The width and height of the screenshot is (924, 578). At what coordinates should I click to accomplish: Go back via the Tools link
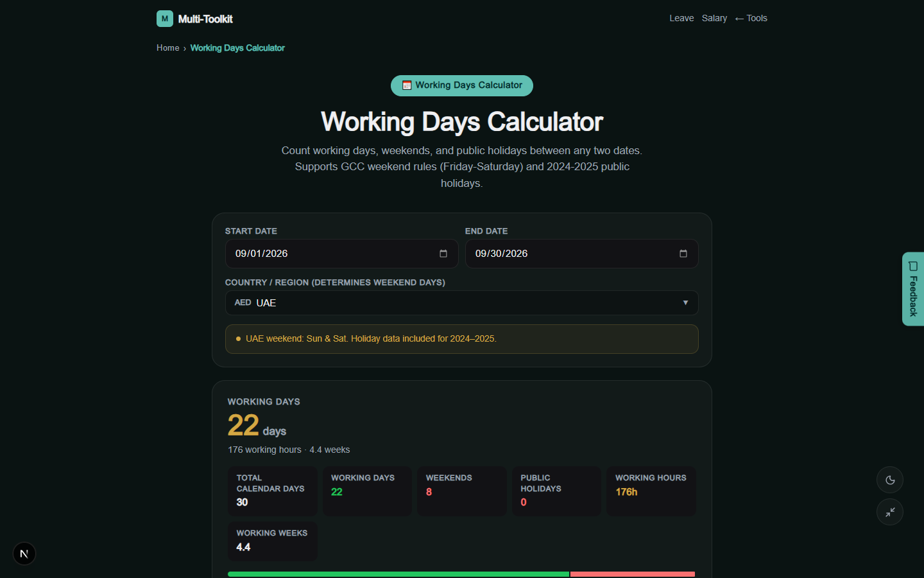tap(751, 18)
